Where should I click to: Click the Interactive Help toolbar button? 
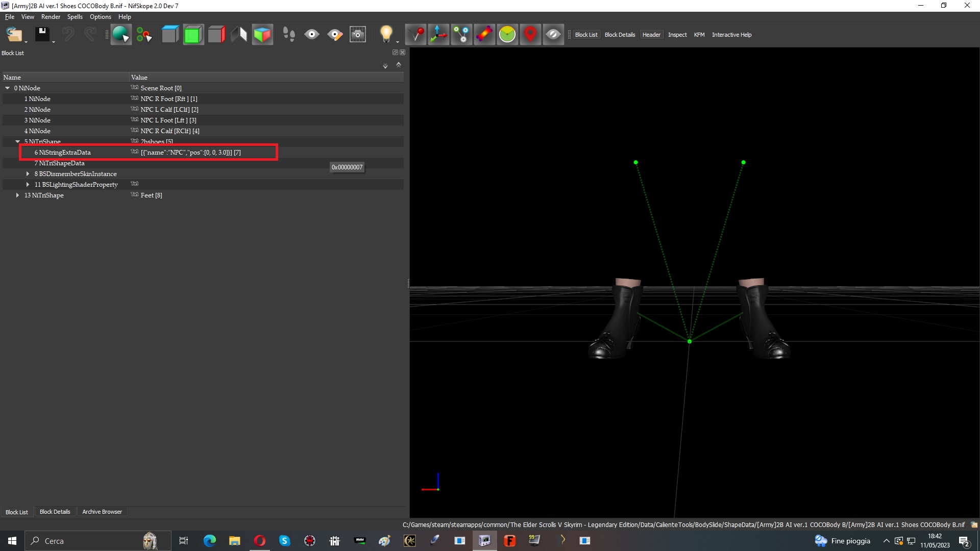coord(731,35)
